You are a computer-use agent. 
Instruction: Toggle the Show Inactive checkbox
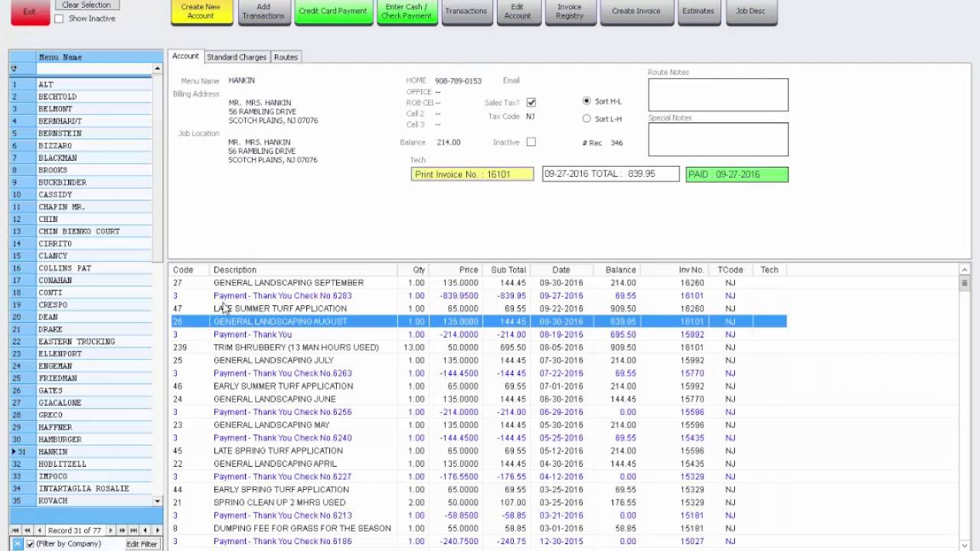pos(59,18)
